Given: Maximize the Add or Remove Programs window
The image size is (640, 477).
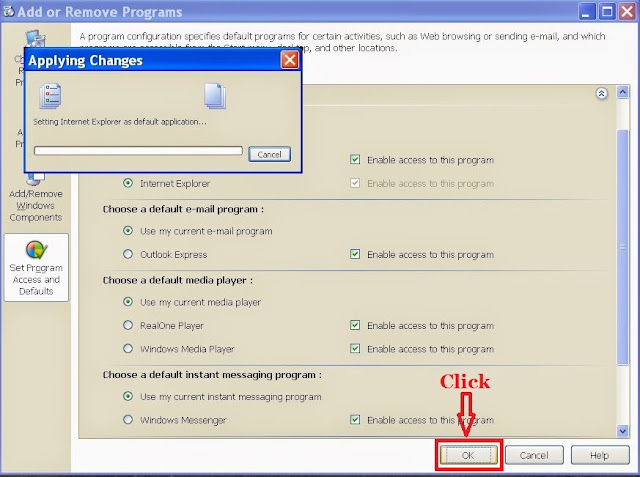Looking at the screenshot, I should point(607,11).
